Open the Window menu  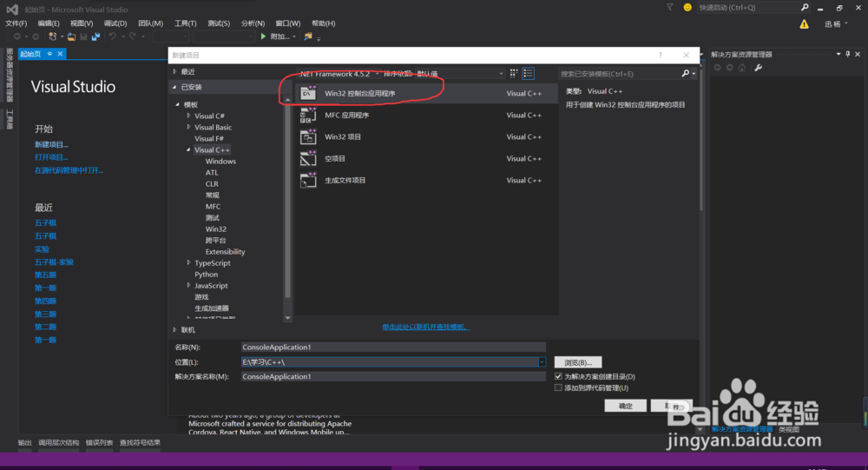pyautogui.click(x=288, y=23)
